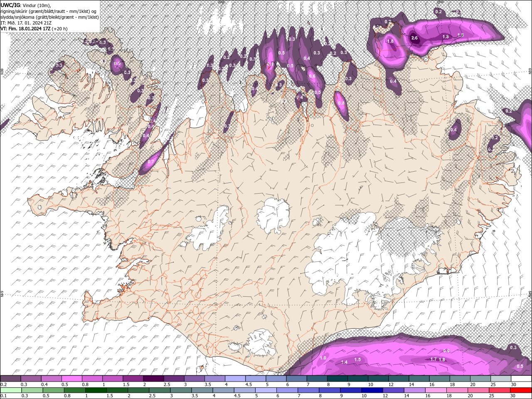This screenshot has height=399, width=532.
Task: Click the upper-scale color swatch for 0.2
Action: (10, 379)
